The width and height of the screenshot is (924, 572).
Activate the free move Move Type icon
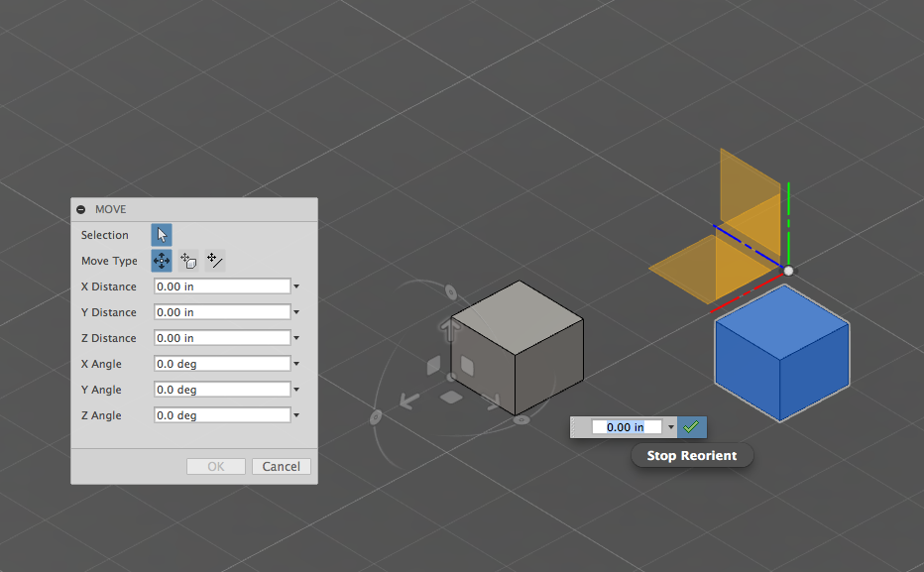[x=161, y=260]
